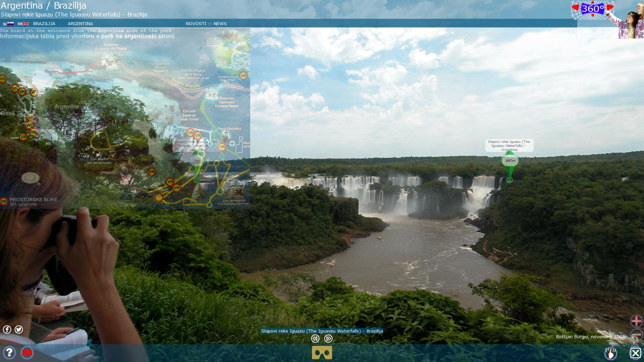Click the Argentina waterfalls hotspot label
Image resolution: width=644 pixels, height=362 pixels.
pos(509,145)
